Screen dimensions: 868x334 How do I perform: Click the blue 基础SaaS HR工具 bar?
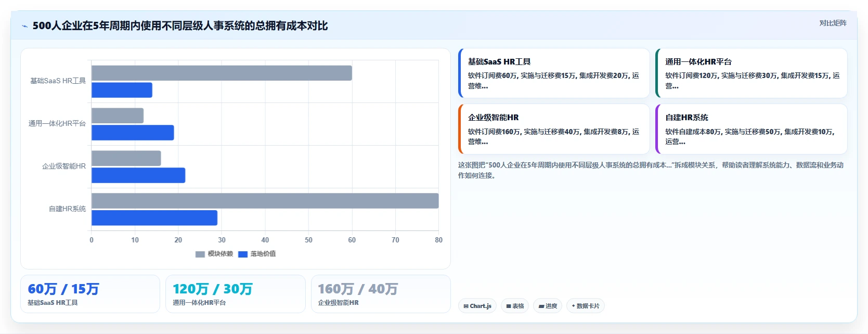click(122, 90)
